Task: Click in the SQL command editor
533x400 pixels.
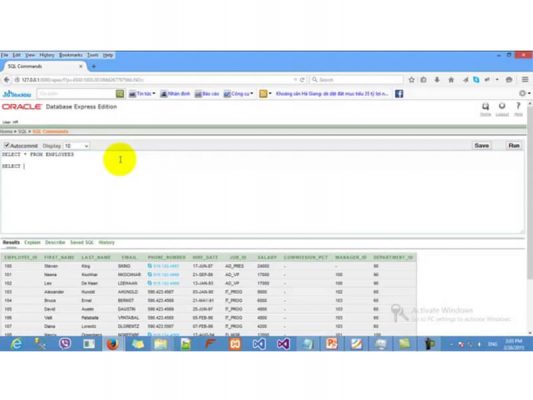Action: coord(262,192)
